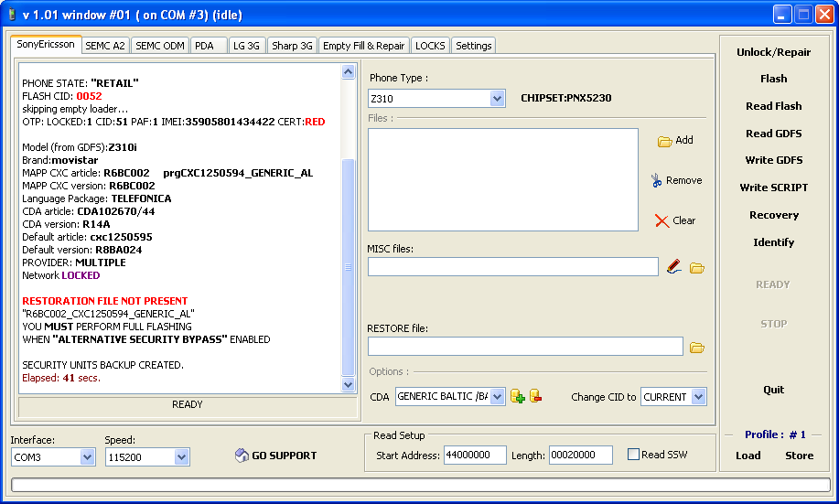The image size is (839, 504).
Task: Click the Quit button
Action: 774,390
